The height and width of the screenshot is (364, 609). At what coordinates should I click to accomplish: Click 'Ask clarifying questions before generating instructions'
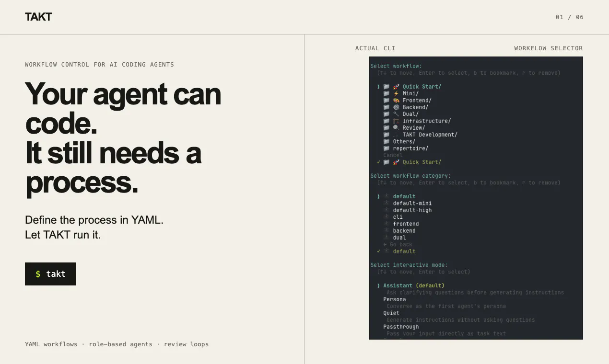click(475, 292)
